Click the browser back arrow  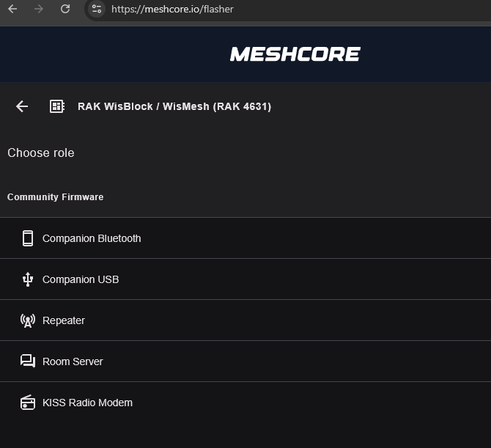coord(12,9)
